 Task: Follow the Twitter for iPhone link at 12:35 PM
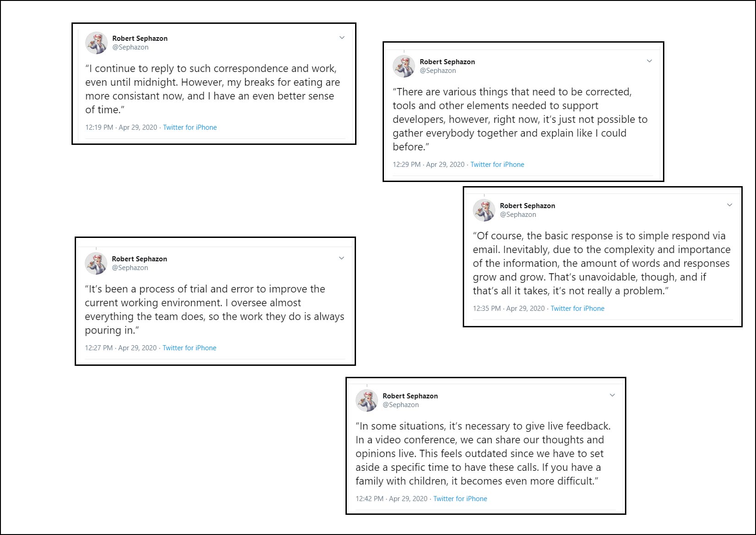[577, 309]
